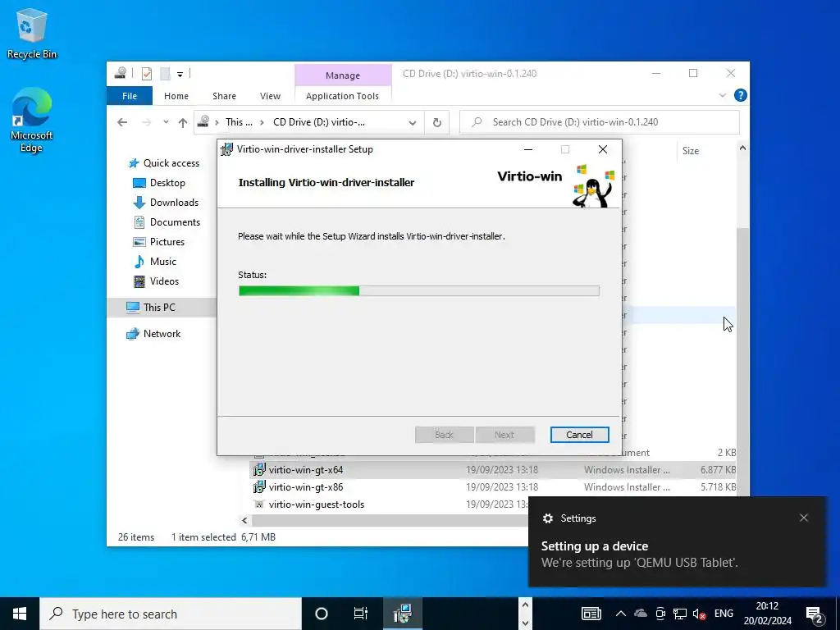Image resolution: width=840 pixels, height=630 pixels.
Task: Open News and interests taskbar icon
Action: click(591, 614)
